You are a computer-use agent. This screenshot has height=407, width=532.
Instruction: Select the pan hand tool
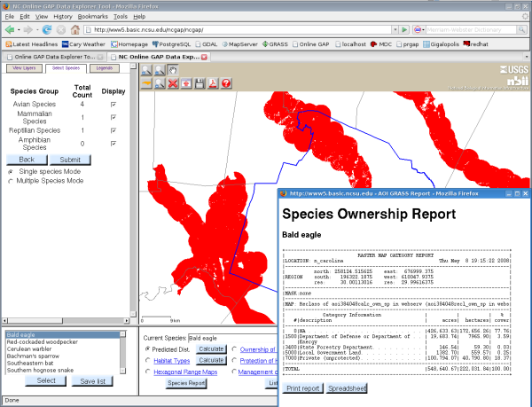tap(173, 70)
